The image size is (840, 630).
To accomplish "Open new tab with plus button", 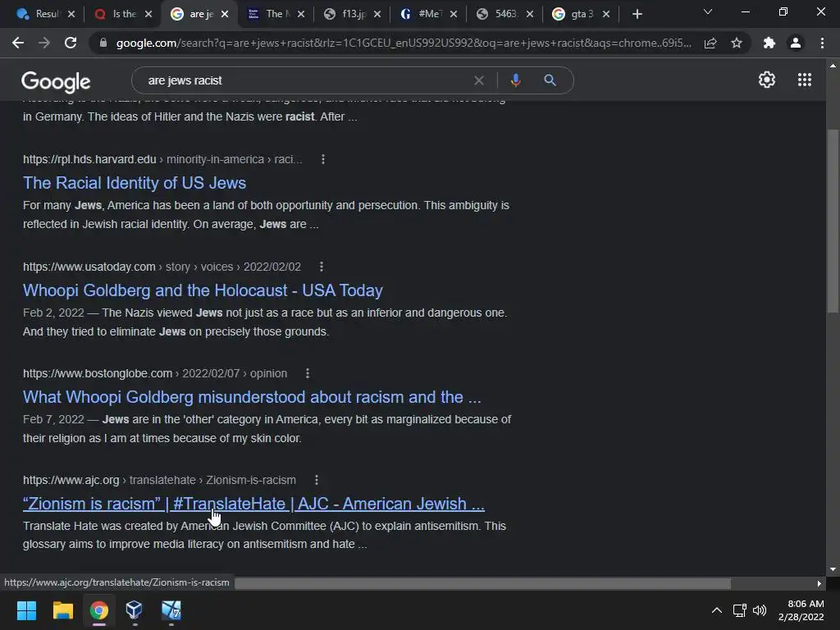I will [637, 14].
